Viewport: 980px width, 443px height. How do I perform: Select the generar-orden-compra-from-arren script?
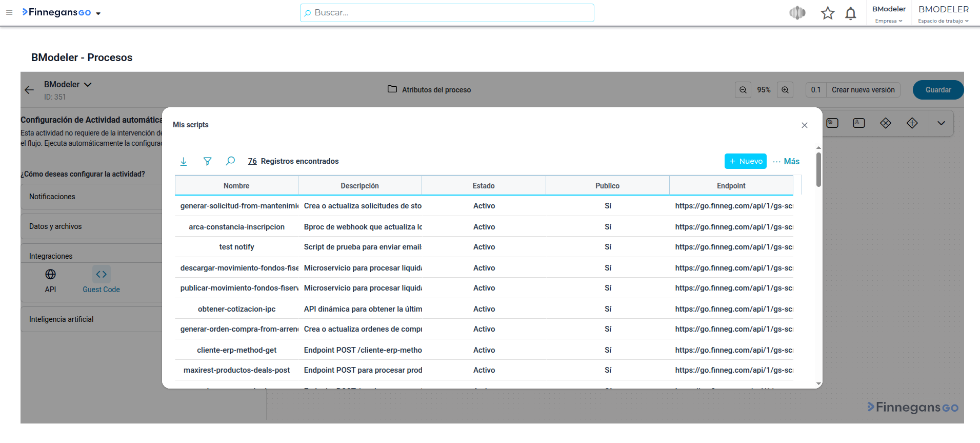239,329
